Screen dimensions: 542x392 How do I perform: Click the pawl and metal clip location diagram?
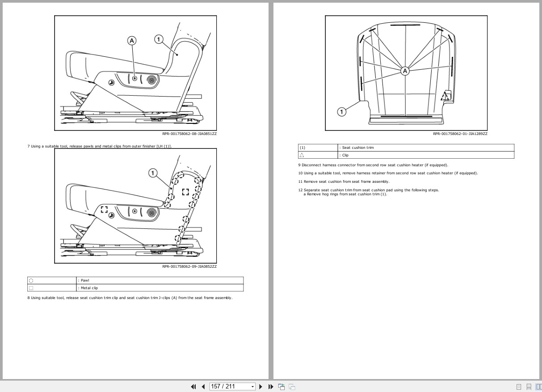(x=135, y=206)
